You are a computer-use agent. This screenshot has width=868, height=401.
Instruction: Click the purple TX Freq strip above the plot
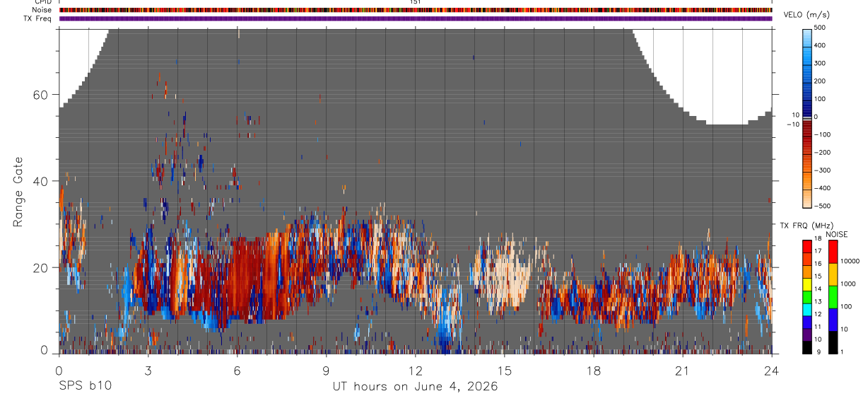[416, 18]
